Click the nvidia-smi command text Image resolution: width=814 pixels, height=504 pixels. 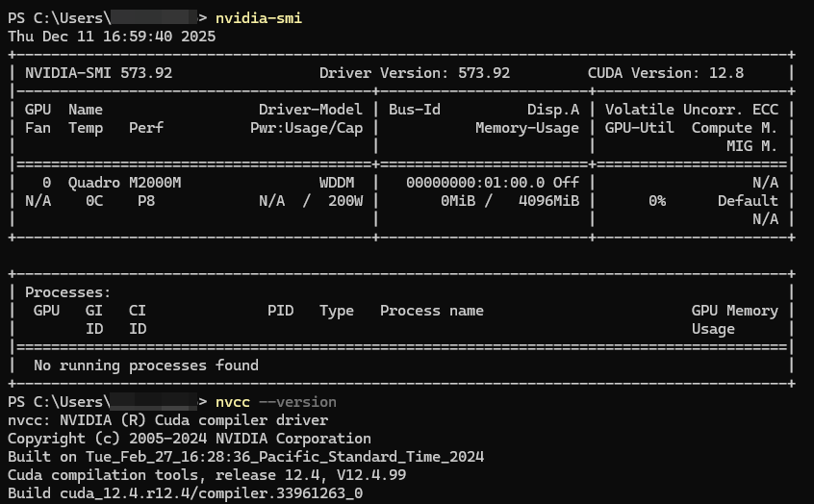pyautogui.click(x=258, y=18)
